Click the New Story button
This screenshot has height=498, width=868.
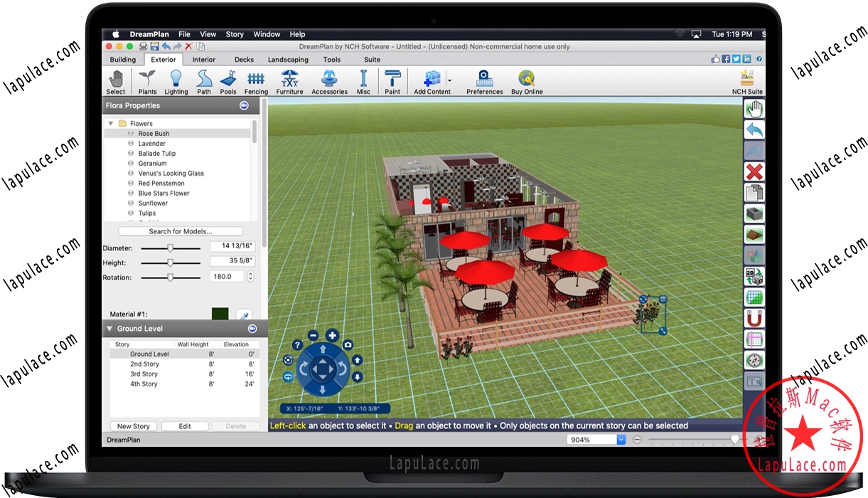[134, 426]
